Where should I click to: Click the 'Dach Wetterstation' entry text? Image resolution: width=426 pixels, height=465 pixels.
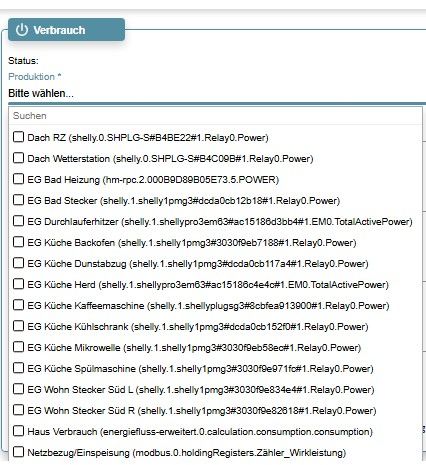click(170, 159)
